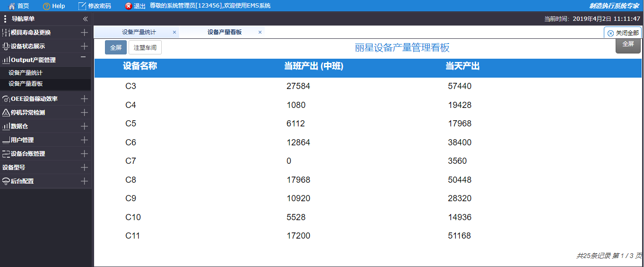Open Help via the question mark icon
The width and height of the screenshot is (644, 267).
pos(46,6)
